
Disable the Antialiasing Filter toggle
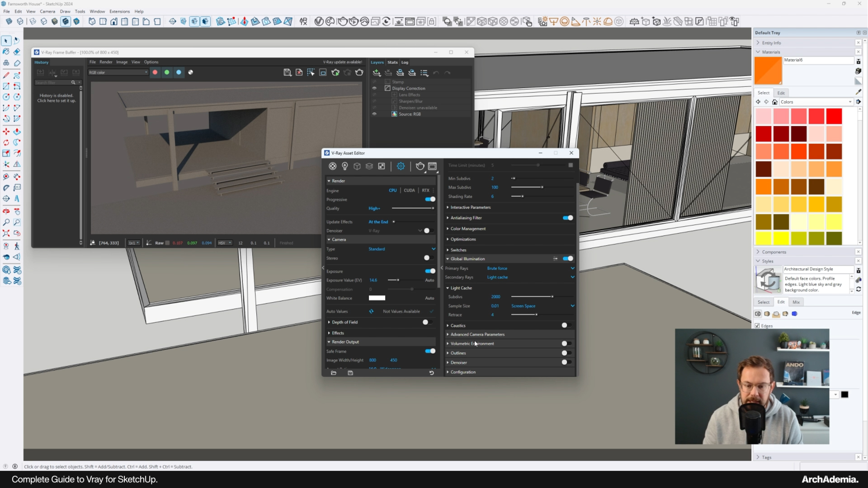coord(568,218)
